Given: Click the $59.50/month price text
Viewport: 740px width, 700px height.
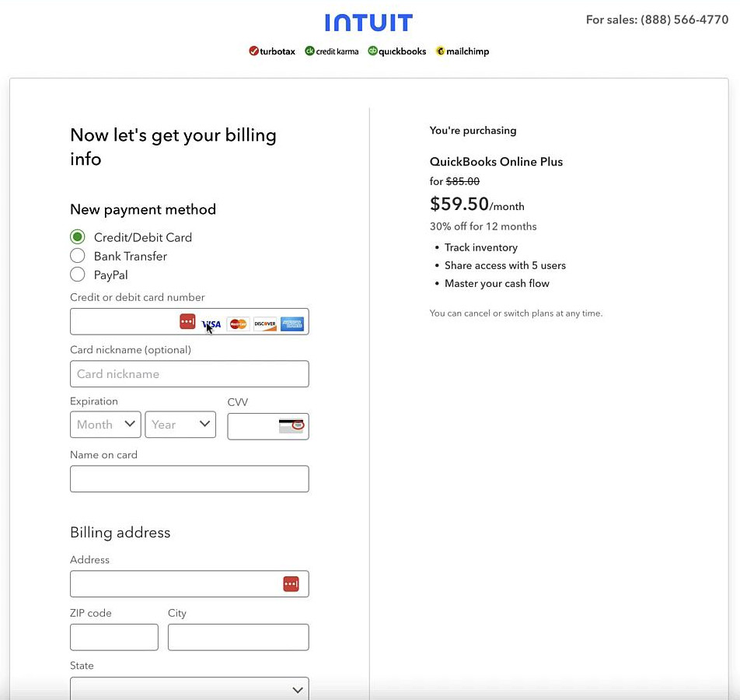Looking at the screenshot, I should 476,204.
